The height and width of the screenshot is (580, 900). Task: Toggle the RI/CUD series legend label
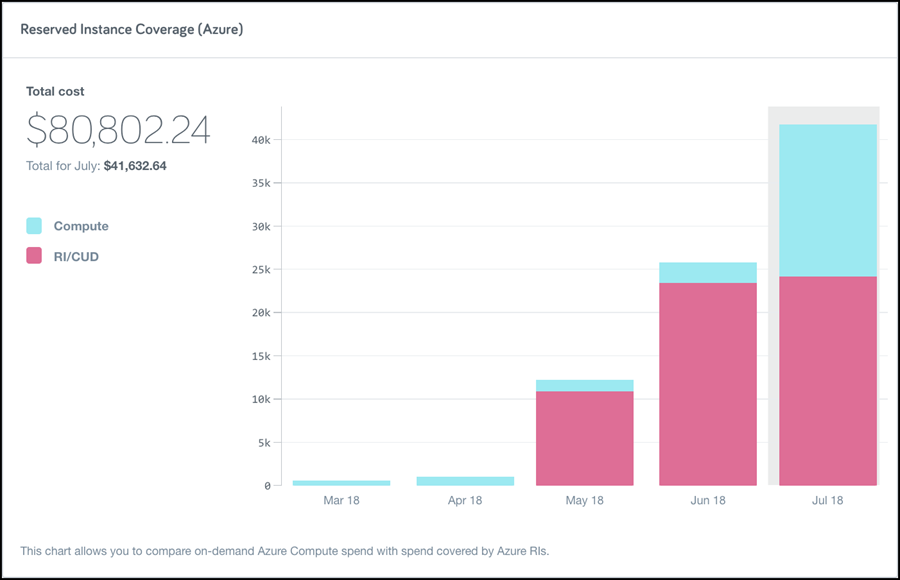click(x=76, y=256)
